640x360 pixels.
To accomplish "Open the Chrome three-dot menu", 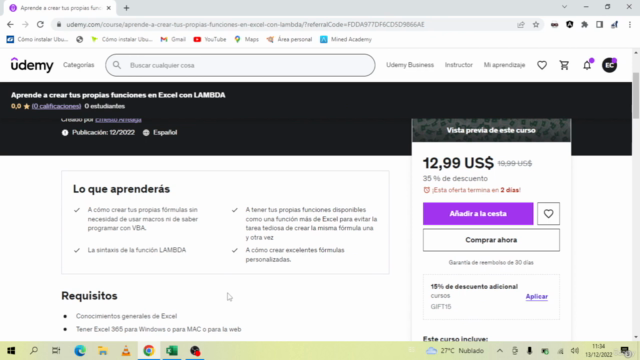I will click(x=630, y=24).
